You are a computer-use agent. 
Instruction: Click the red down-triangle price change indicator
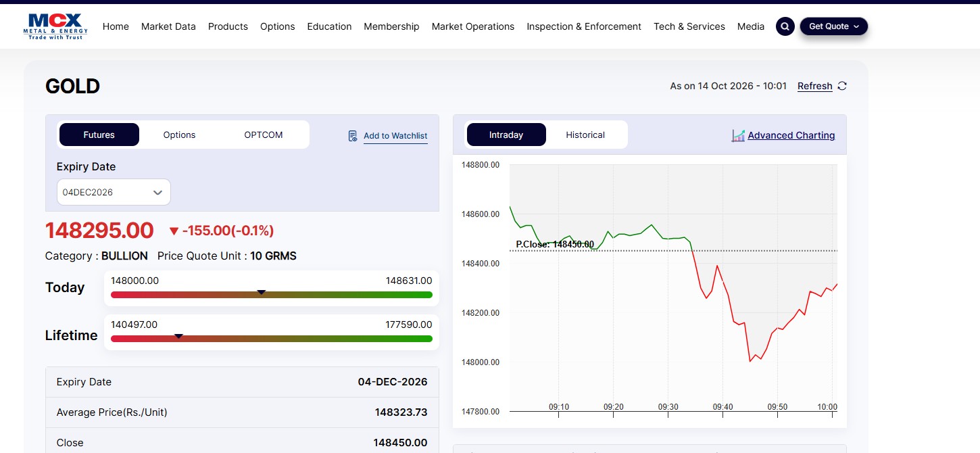[174, 231]
